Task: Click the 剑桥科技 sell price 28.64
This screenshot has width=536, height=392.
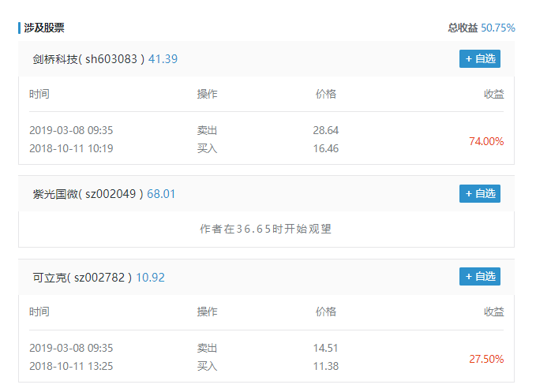Action: click(x=326, y=130)
